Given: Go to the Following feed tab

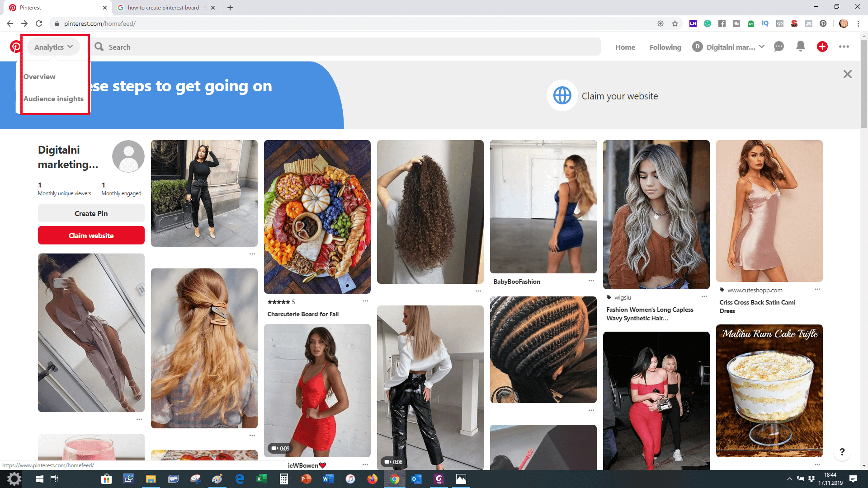Looking at the screenshot, I should pos(665,47).
